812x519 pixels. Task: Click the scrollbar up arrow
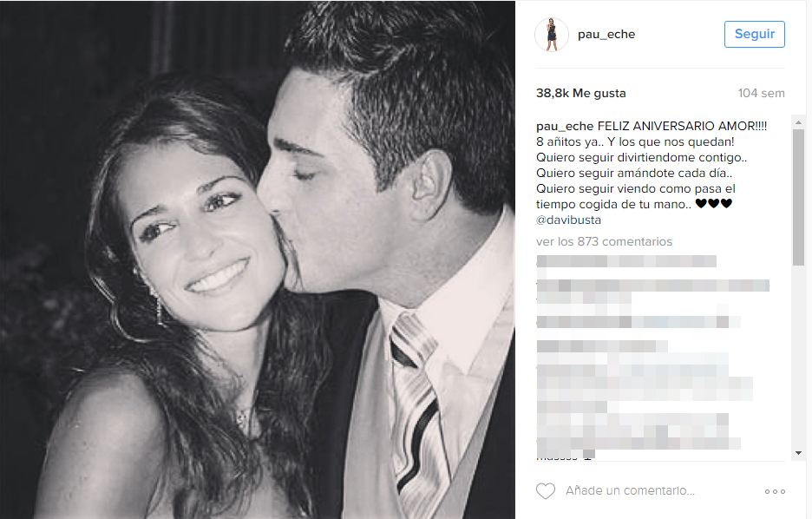point(798,122)
